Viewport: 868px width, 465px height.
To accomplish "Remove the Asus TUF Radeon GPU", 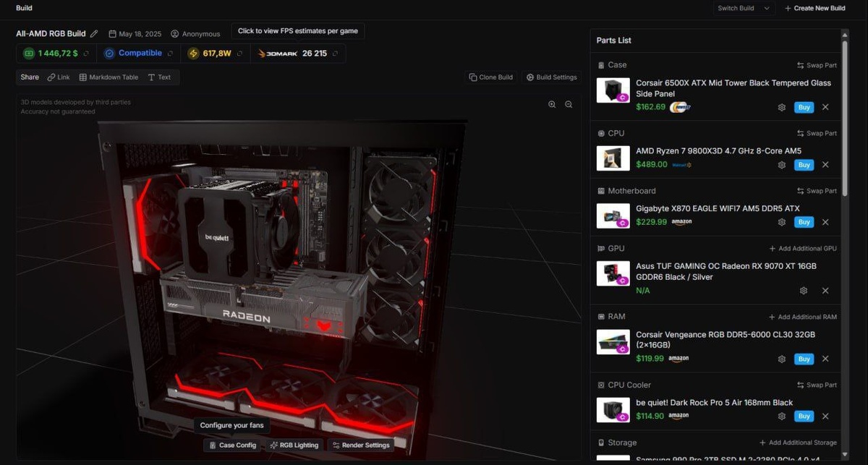I will tap(825, 291).
